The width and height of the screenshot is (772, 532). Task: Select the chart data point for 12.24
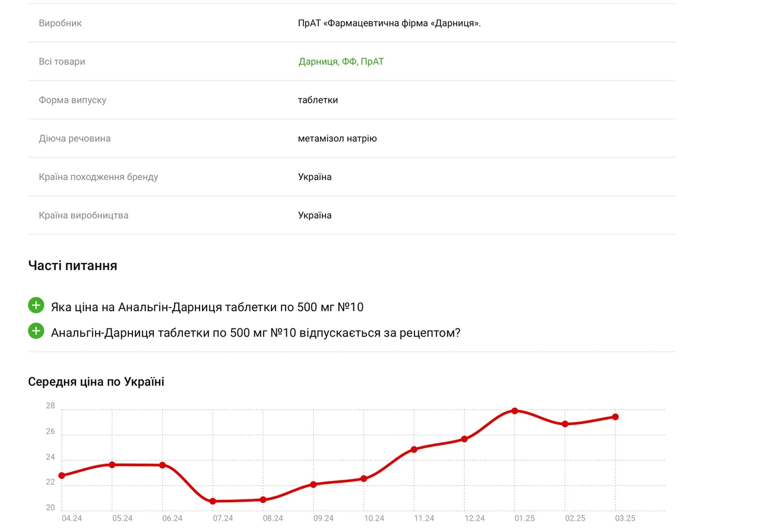click(464, 439)
